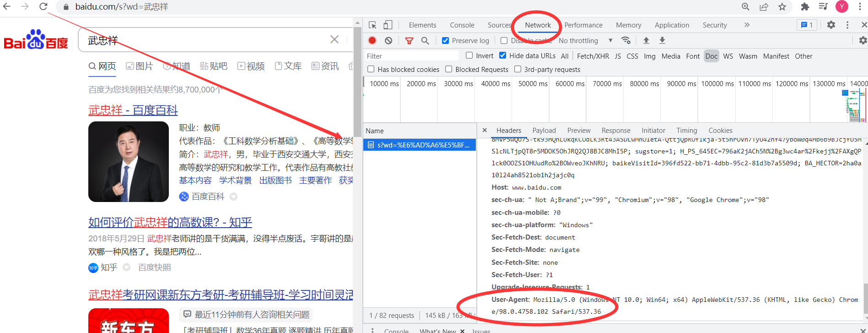This screenshot has height=333, width=868.
Task: Click the issues counter badge showing 1
Action: 807,25
